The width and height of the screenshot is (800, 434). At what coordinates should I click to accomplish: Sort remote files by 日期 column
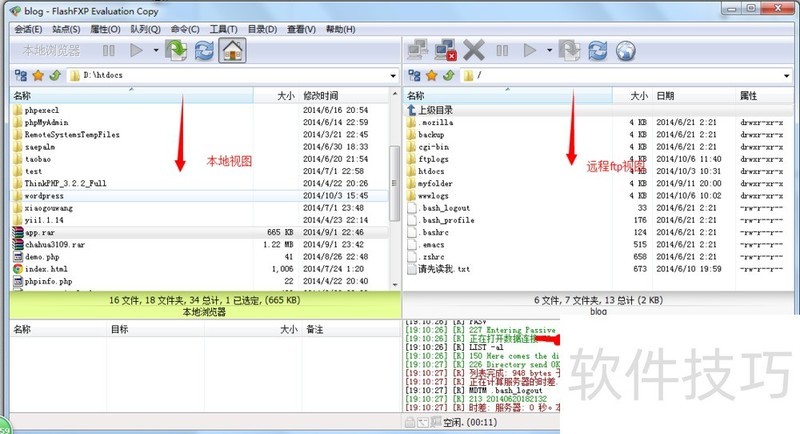coord(694,95)
